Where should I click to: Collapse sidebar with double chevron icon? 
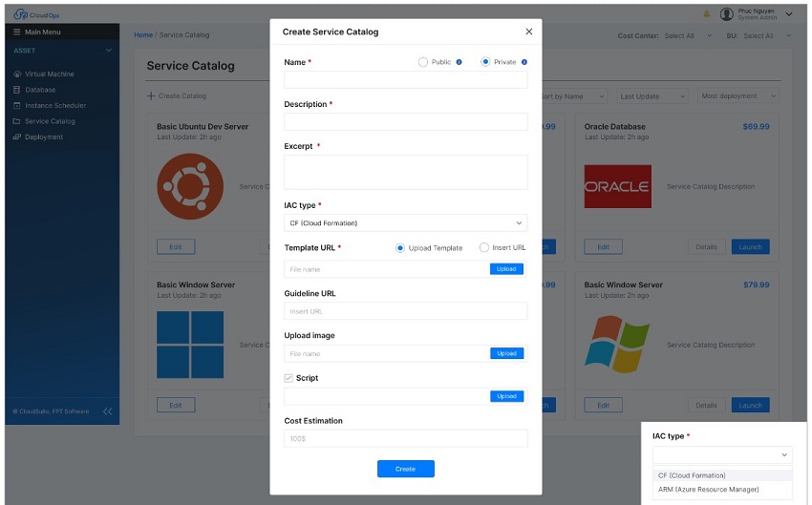(107, 411)
